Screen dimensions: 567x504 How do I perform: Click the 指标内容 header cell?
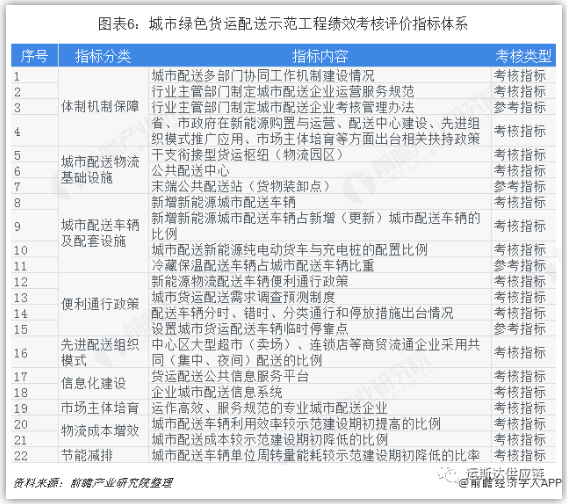click(x=320, y=56)
